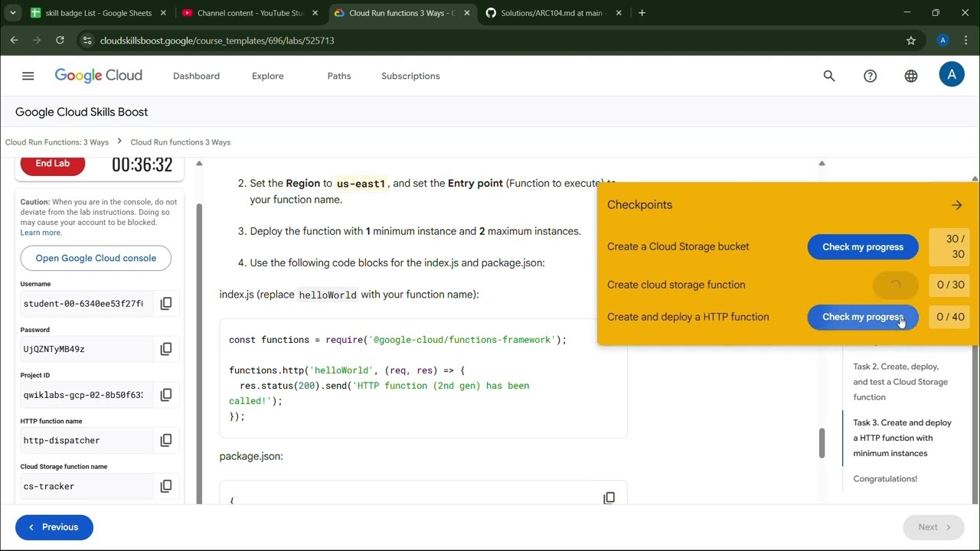Check progress for Create and deploy HTTP function
Image resolution: width=980 pixels, height=551 pixels.
click(x=863, y=317)
